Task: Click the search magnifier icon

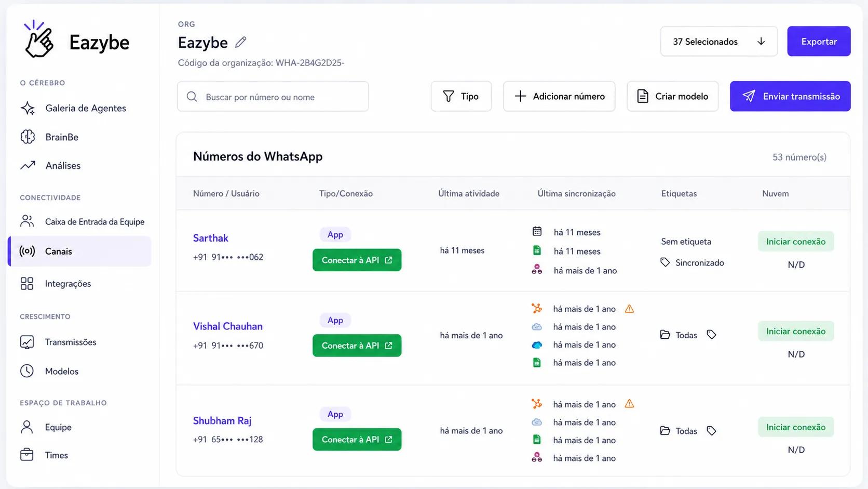Action: tap(192, 97)
